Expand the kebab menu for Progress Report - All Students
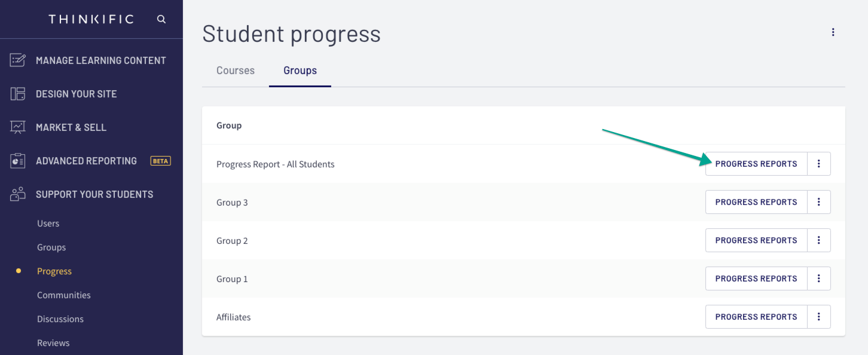This screenshot has height=355, width=868. [x=819, y=164]
